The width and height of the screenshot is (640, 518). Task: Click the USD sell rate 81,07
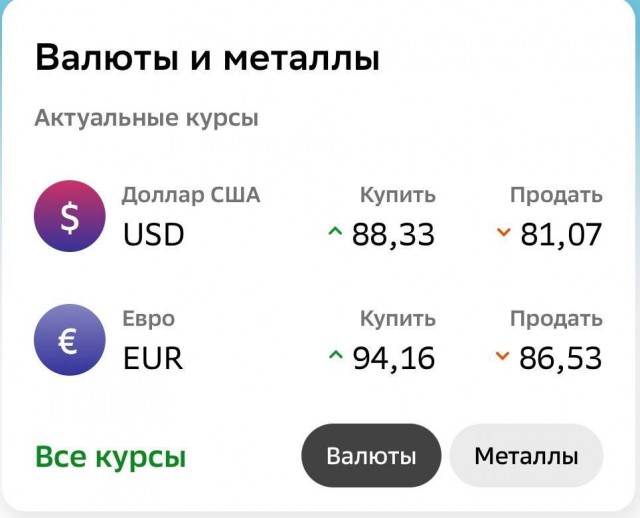point(561,234)
